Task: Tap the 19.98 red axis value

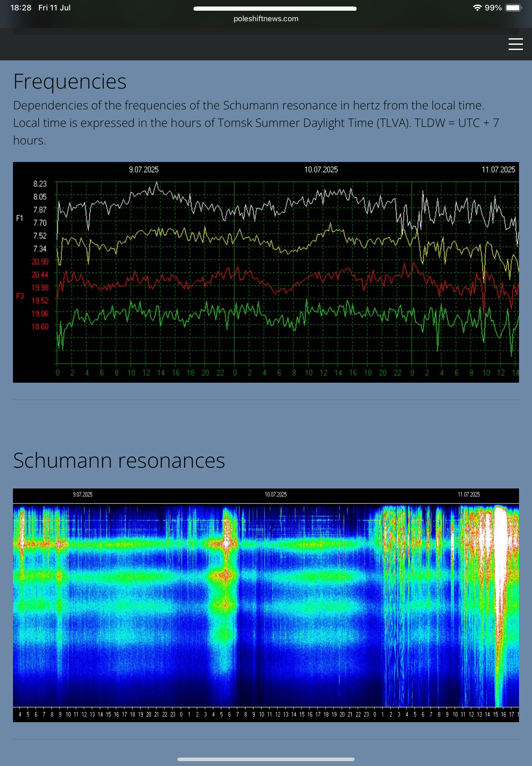Action: pos(40,288)
